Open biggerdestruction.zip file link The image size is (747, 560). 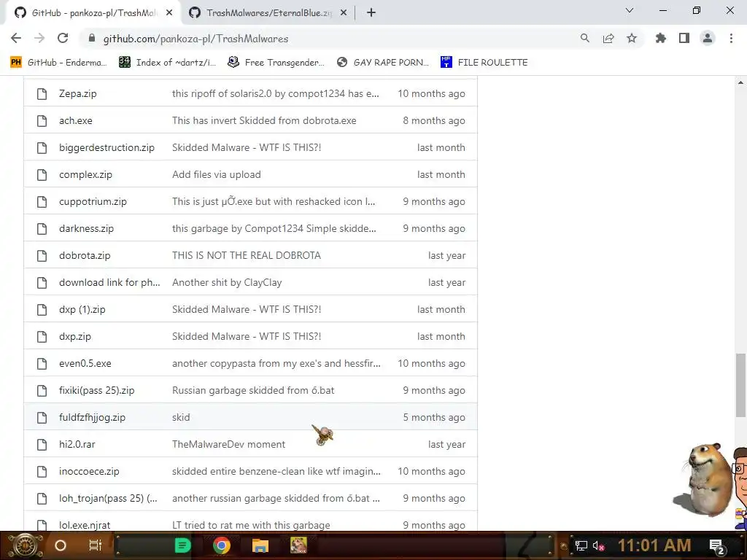click(x=107, y=147)
